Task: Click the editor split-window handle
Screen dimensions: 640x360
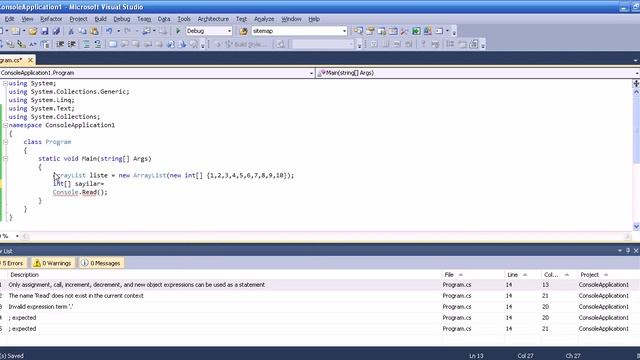Action: (636, 83)
